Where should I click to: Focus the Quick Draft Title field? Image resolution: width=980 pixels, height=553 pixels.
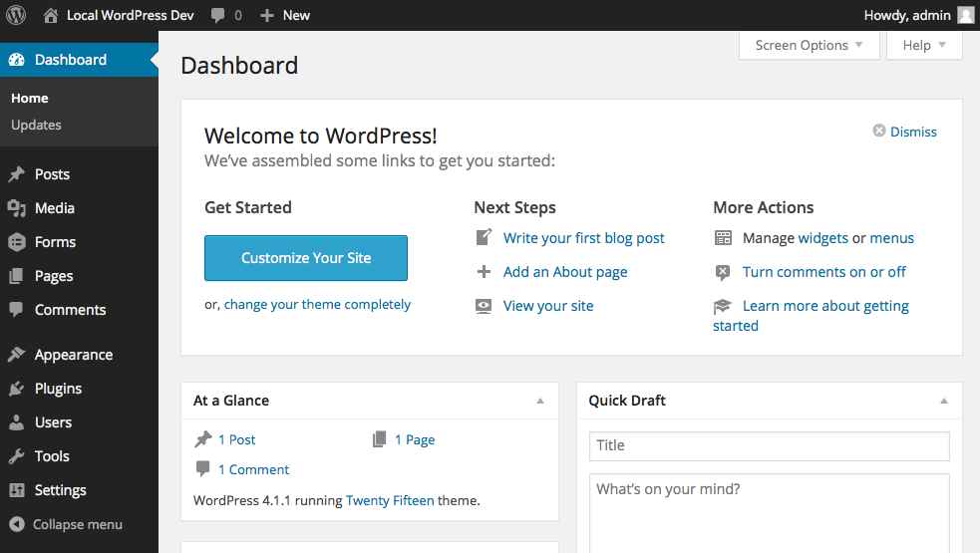pos(769,445)
